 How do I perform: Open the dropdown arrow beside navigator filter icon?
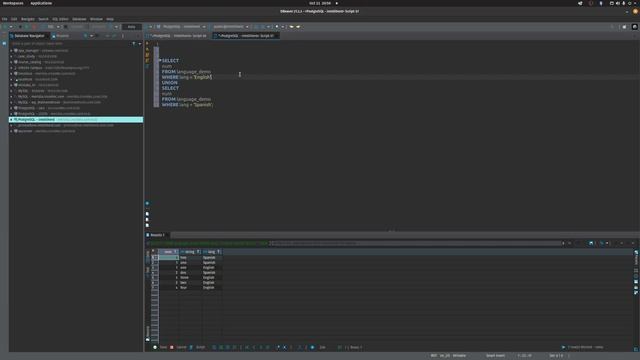(140, 43)
